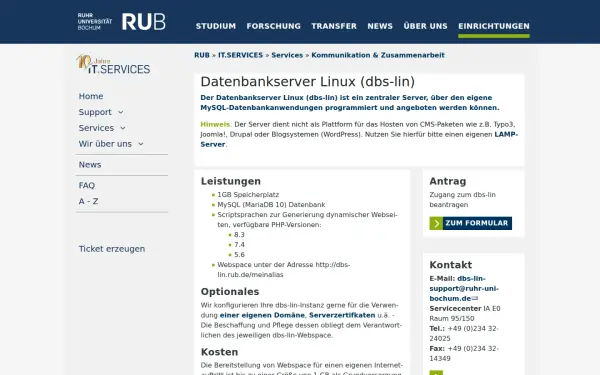Click the green arrow on Zum Formular button
Screen dimensions: 600x375
click(436, 223)
